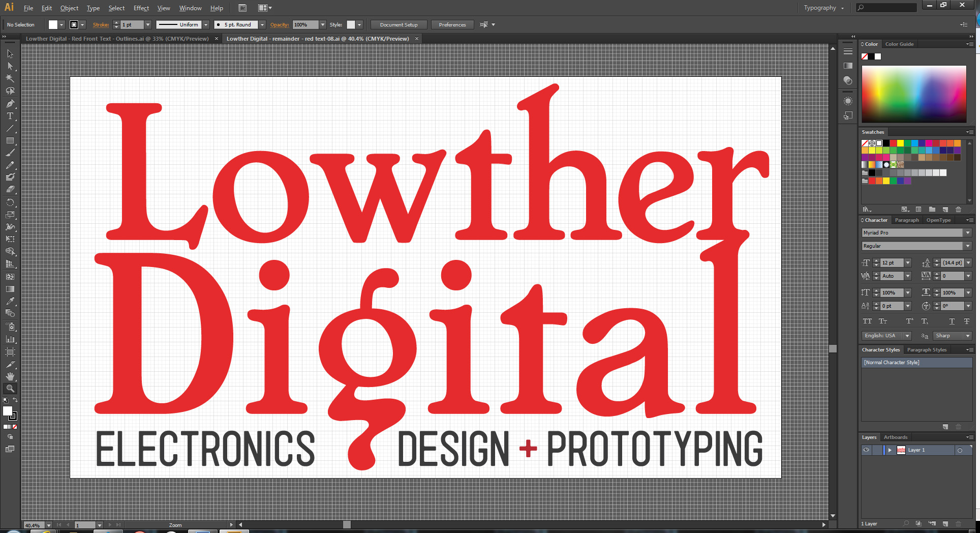Open Swatch Libraries menu icon
The height and width of the screenshot is (533, 980).
pos(867,210)
